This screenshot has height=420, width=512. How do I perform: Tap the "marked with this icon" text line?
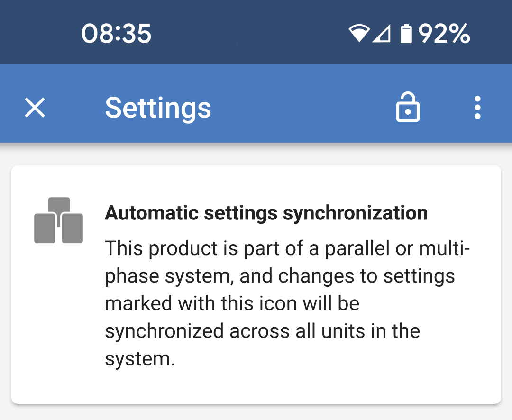point(232,303)
